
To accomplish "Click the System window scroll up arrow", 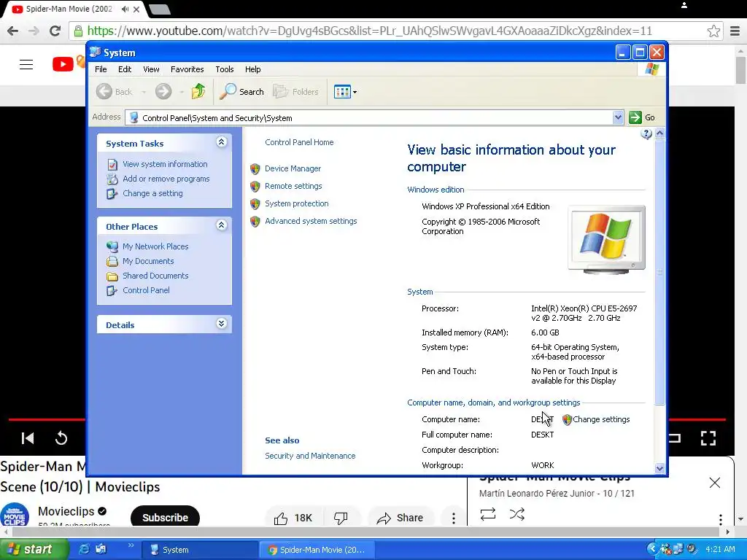I will point(659,133).
